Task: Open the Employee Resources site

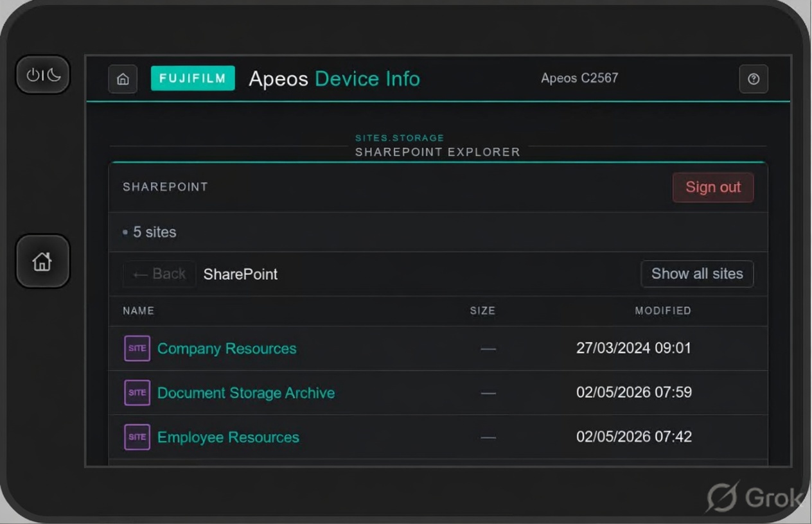Action: click(x=228, y=437)
